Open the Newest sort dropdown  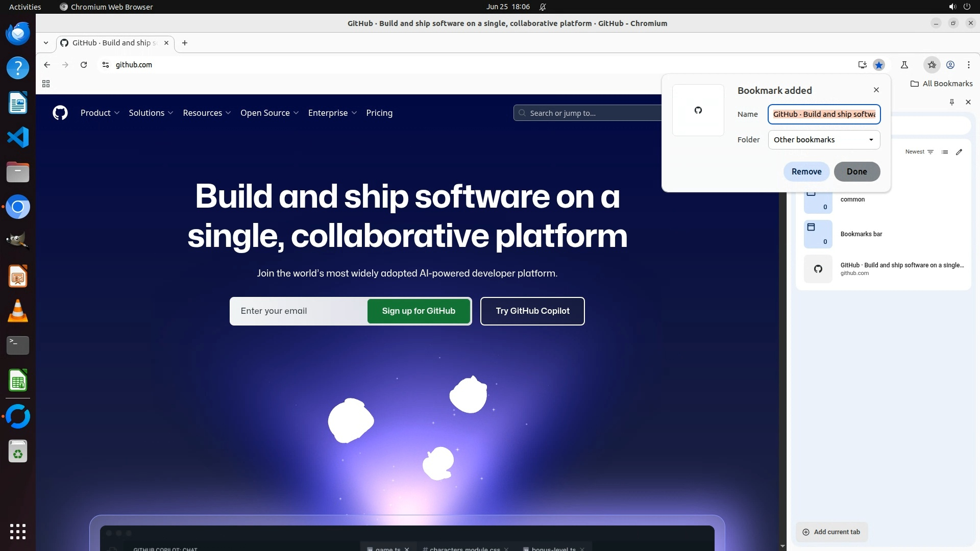(x=919, y=152)
